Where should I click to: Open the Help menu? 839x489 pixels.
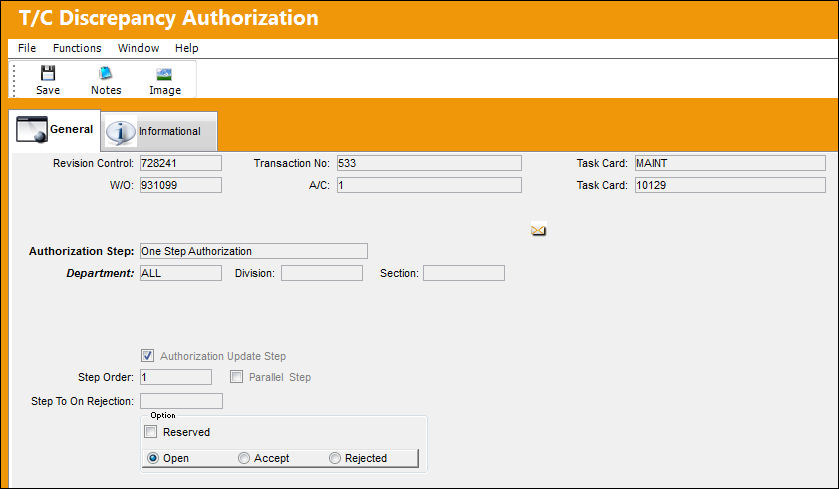[x=187, y=48]
